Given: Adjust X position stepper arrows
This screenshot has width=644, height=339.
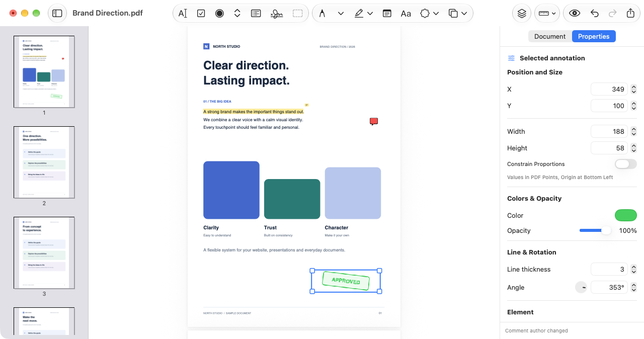Looking at the screenshot, I should (x=633, y=89).
